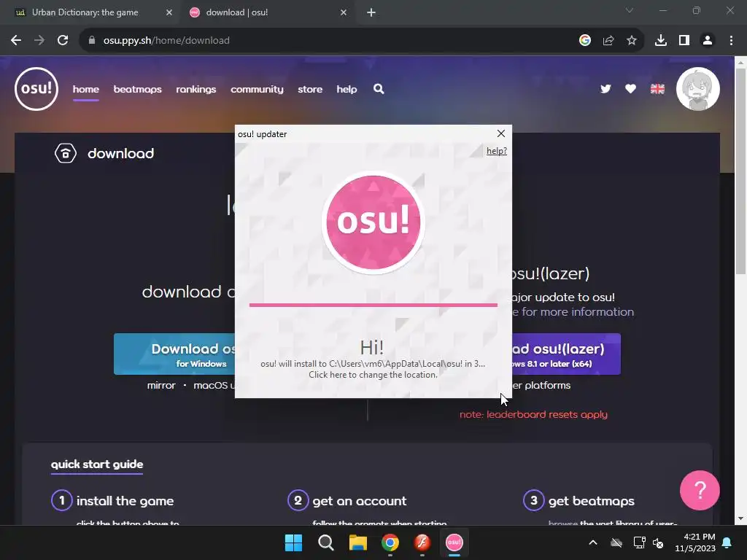Click the osu! logo in site header
The height and width of the screenshot is (560, 747).
pyautogui.click(x=36, y=89)
